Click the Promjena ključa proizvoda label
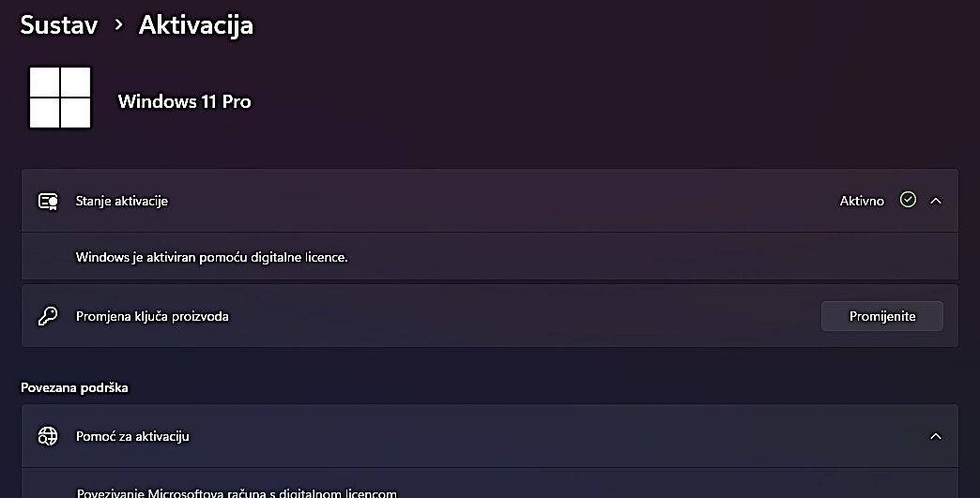This screenshot has height=498, width=980. pos(152,316)
